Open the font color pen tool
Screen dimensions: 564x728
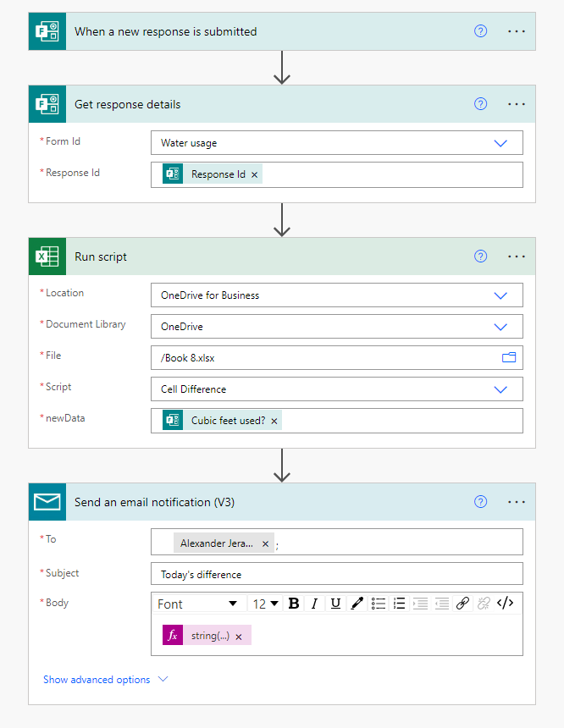point(357,603)
